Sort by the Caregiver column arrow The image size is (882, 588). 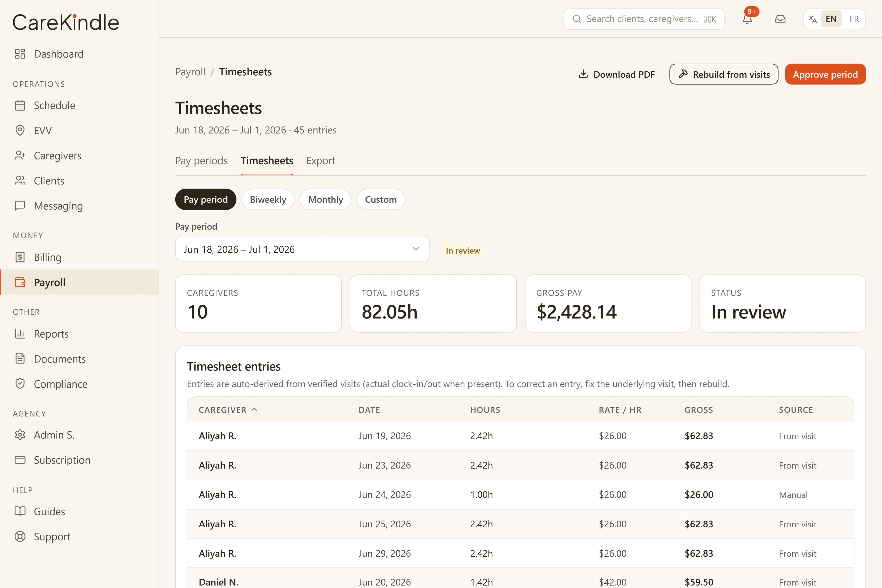coord(254,410)
